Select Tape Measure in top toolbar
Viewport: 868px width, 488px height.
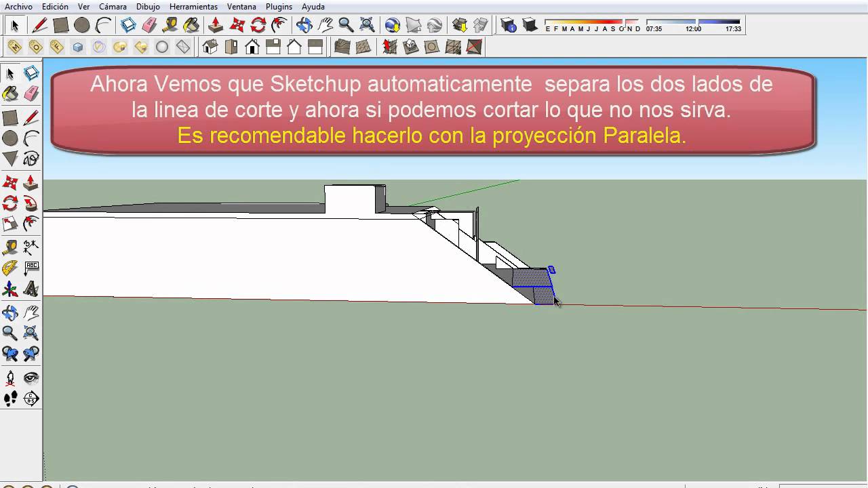[170, 26]
